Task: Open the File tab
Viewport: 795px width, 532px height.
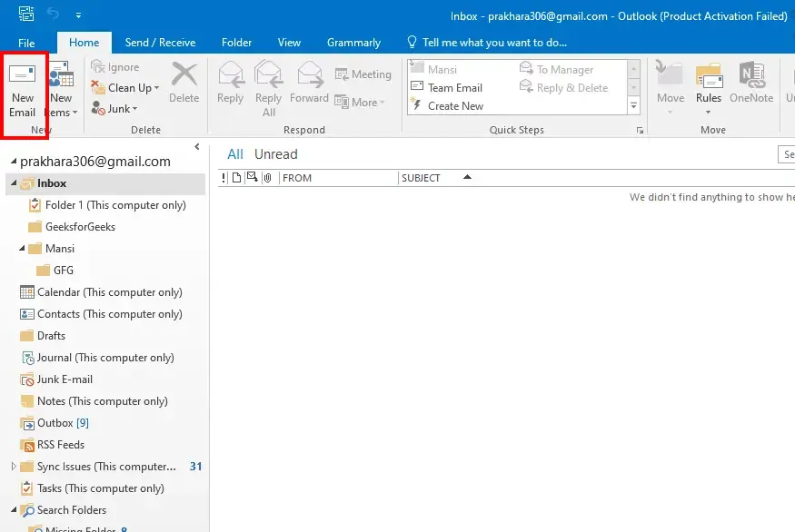Action: pos(26,43)
